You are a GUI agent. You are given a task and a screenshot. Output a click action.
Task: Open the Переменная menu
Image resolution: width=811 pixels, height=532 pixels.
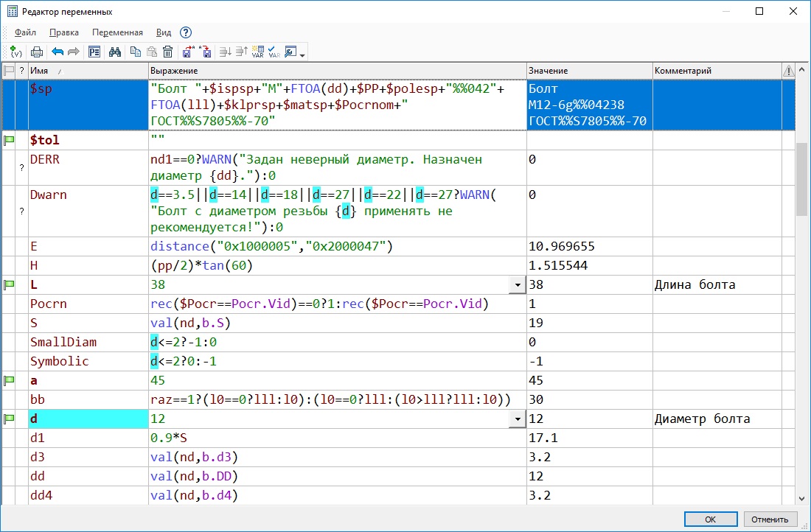pyautogui.click(x=117, y=32)
